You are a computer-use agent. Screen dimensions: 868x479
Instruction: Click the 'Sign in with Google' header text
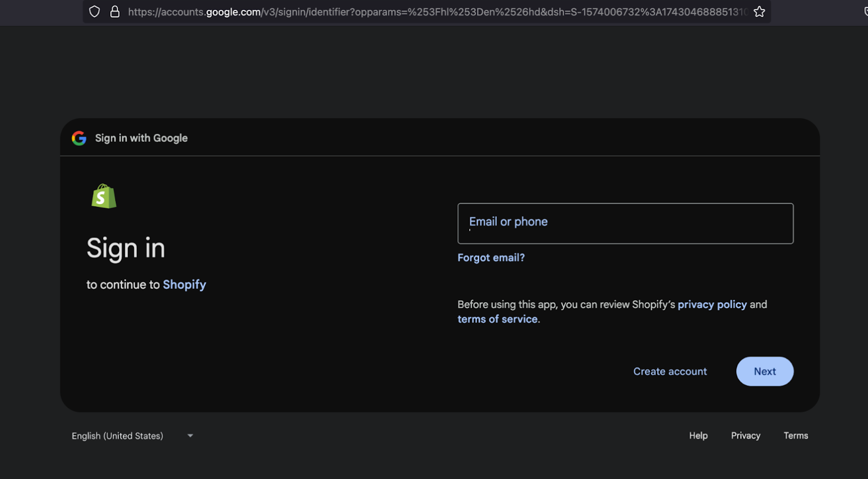coord(141,138)
